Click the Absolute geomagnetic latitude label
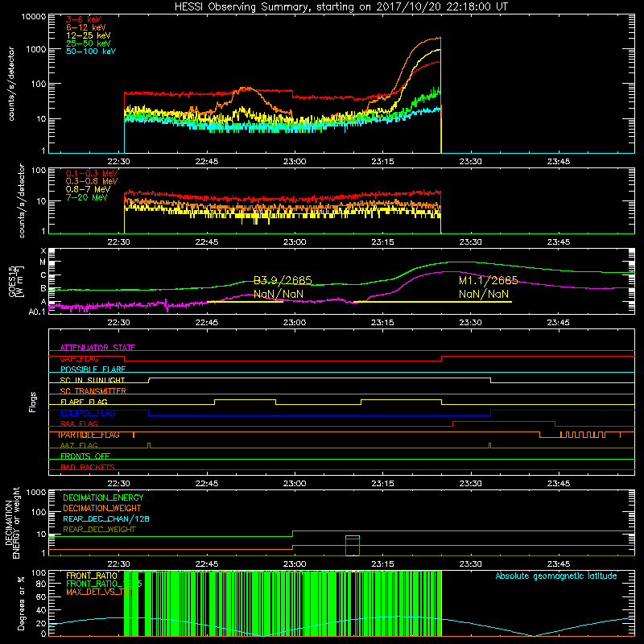This screenshot has width=644, height=644. [556, 576]
